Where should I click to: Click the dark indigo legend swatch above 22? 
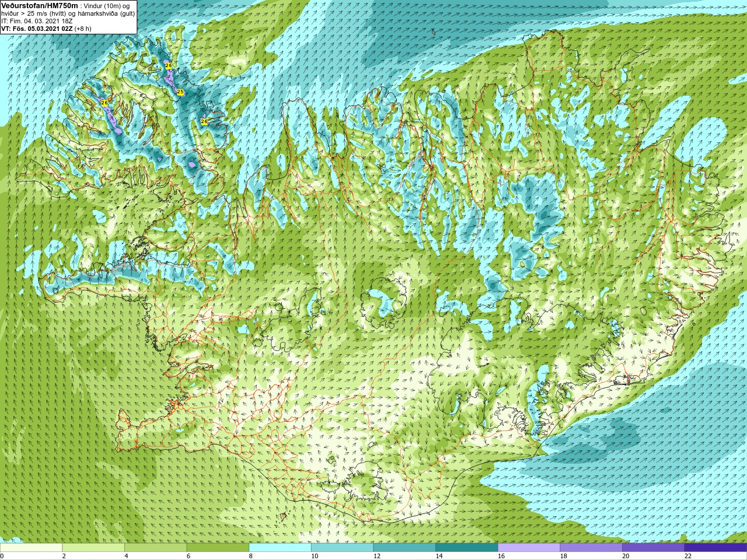(x=715, y=548)
